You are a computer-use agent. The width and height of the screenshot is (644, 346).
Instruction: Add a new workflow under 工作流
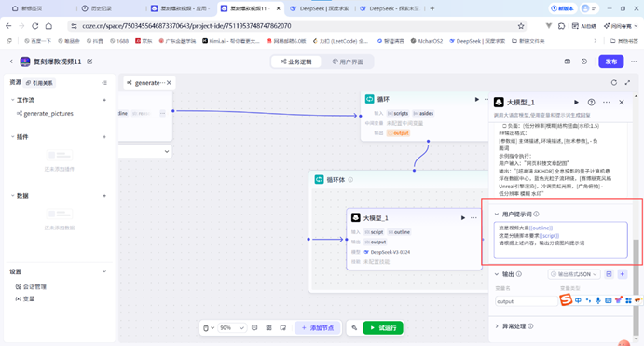pos(104,100)
